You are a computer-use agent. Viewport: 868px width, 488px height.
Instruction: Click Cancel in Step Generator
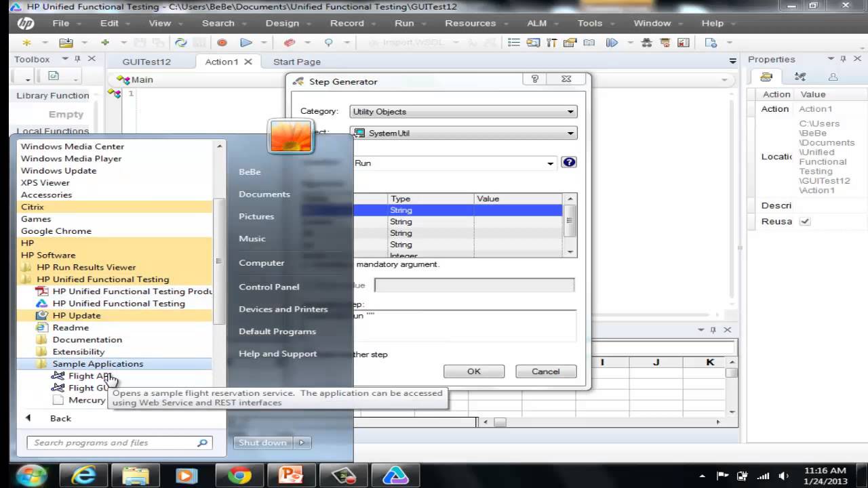[x=546, y=371]
